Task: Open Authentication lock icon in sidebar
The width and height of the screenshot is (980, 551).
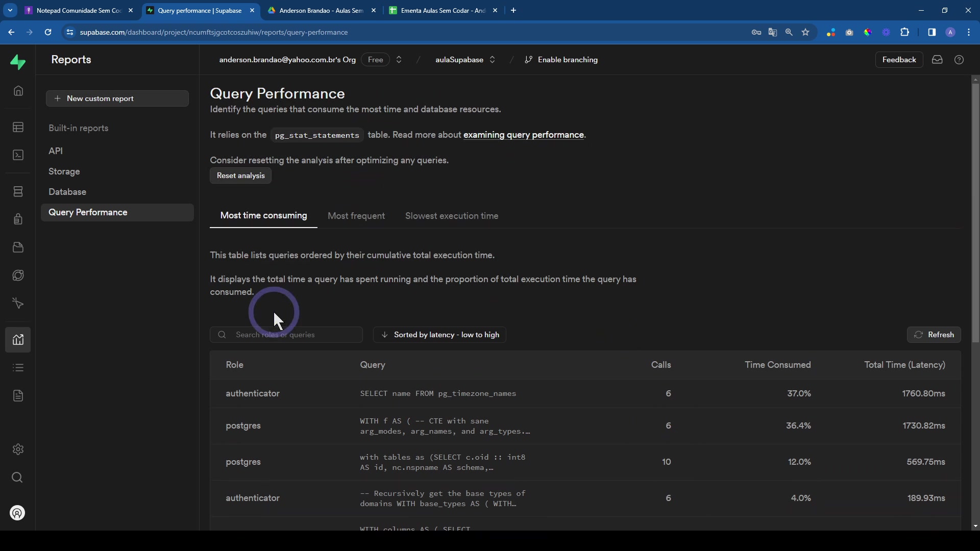Action: pyautogui.click(x=18, y=219)
